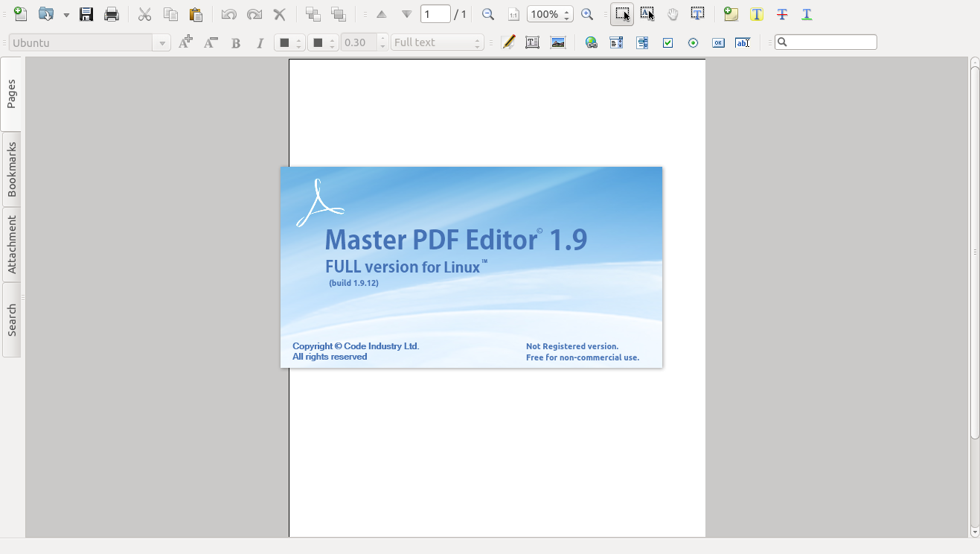Create a new PDF document
The image size is (980, 554).
click(21, 14)
